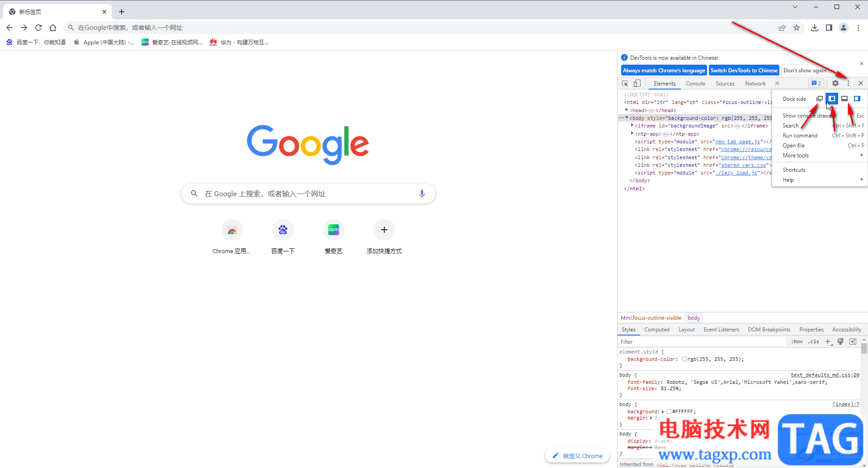Open Chrome 应用 shortcut

click(231, 237)
